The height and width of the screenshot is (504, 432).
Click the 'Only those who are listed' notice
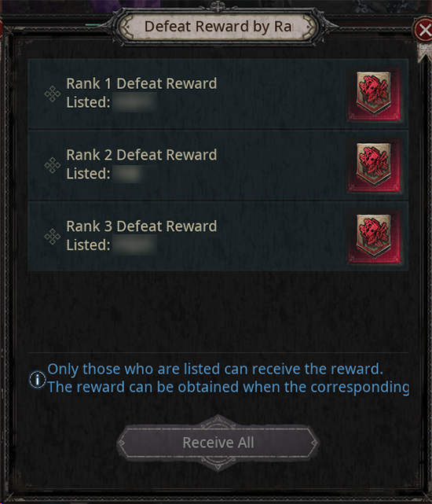(x=215, y=369)
